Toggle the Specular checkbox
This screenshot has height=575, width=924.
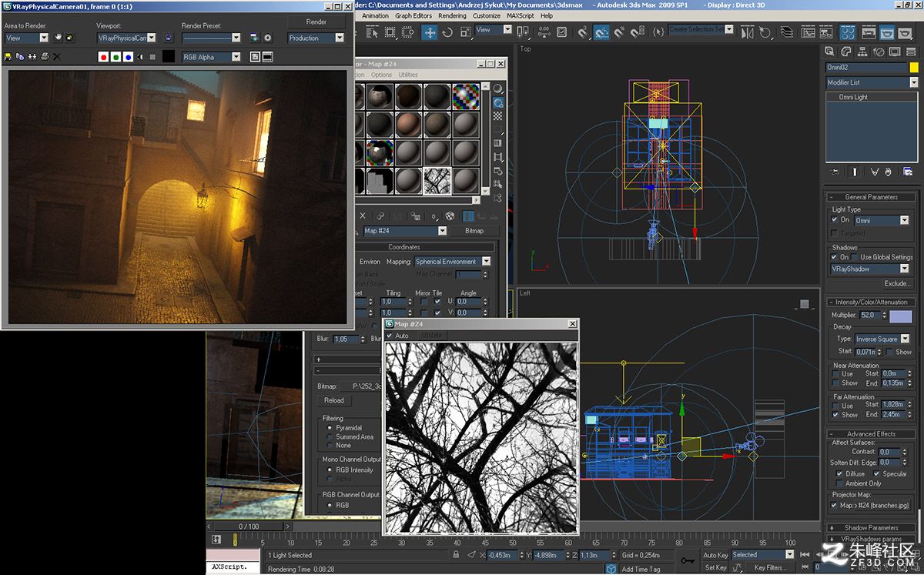[x=877, y=473]
